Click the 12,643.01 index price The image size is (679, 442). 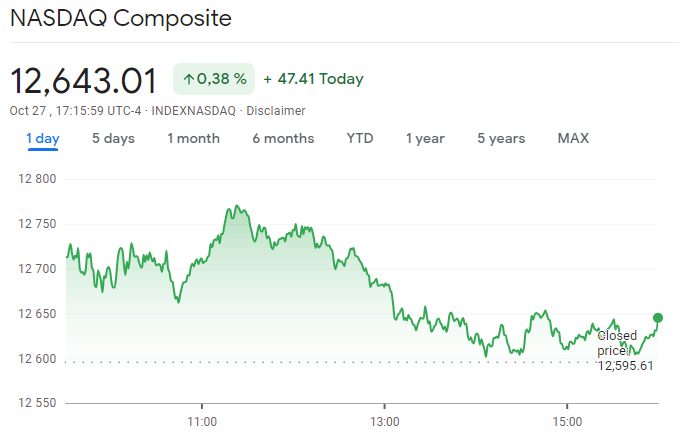pos(84,79)
